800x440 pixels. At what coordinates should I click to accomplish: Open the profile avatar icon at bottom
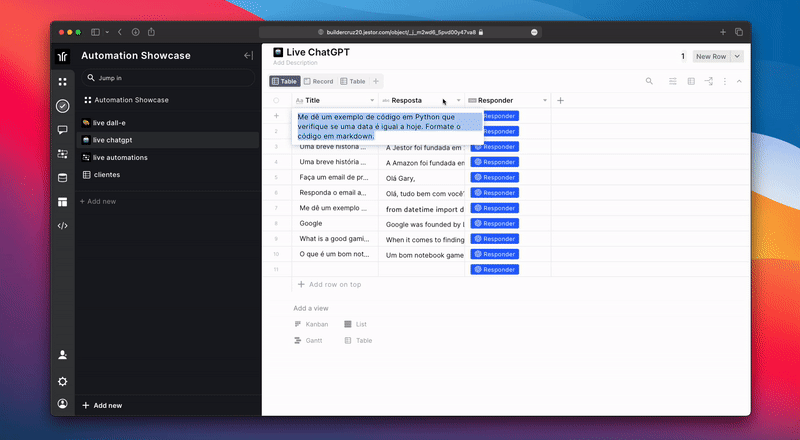63,404
